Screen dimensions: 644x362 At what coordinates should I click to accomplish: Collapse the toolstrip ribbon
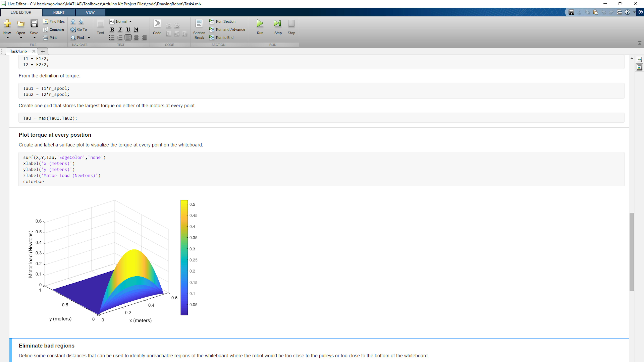click(639, 43)
